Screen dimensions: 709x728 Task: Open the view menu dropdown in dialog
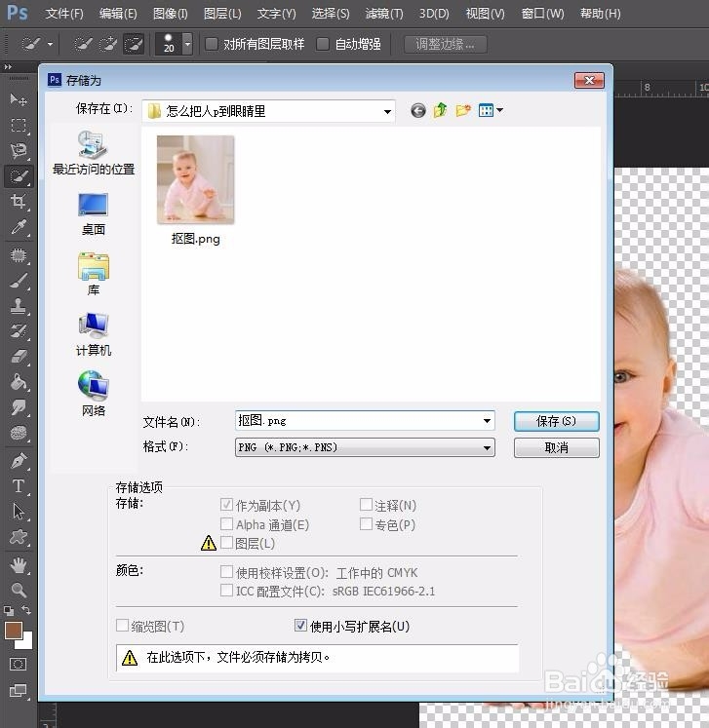(x=500, y=110)
